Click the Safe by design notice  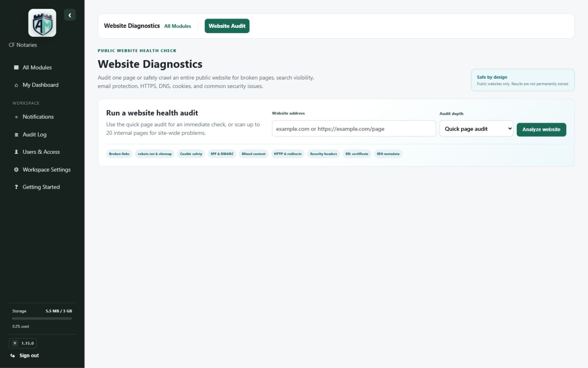523,80
